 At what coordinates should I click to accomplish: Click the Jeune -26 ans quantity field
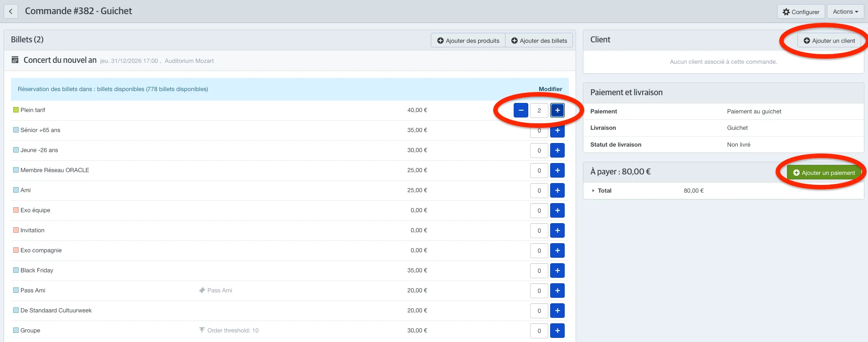539,150
